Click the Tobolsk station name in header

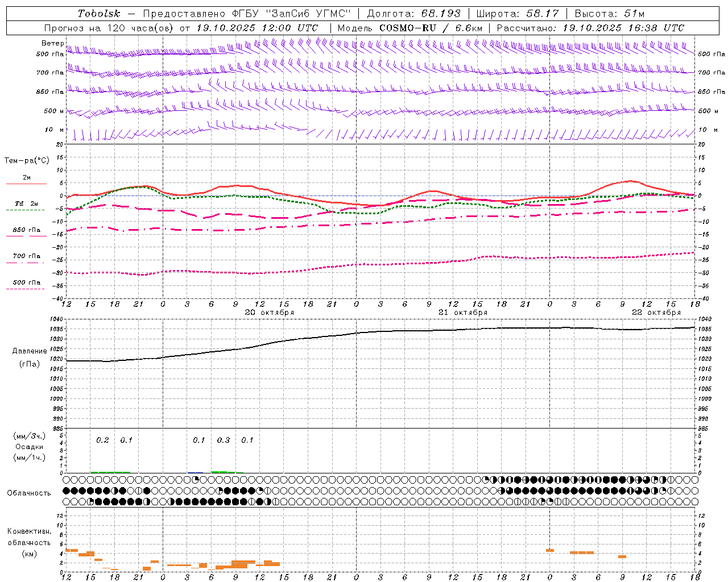[x=99, y=14]
